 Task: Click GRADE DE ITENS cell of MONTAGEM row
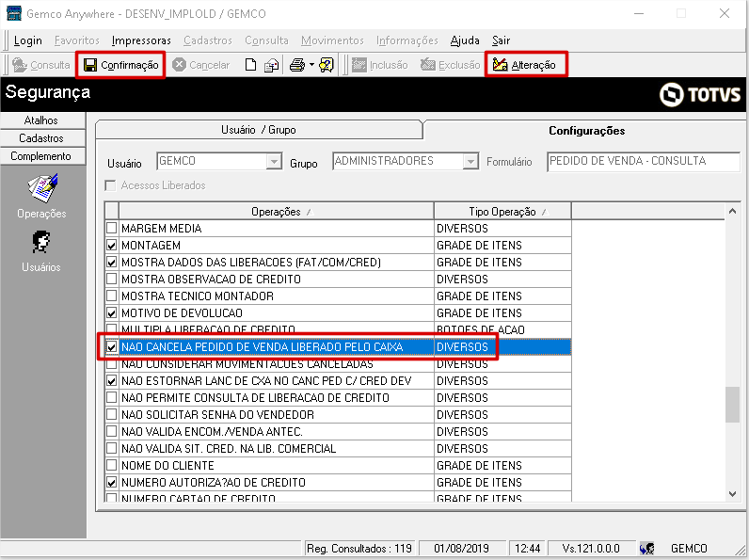click(502, 245)
